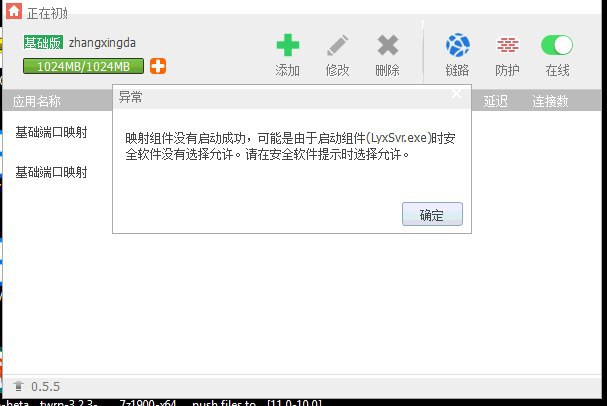Click the green plus 添加 add icon
Image resolution: width=607 pixels, height=406 pixels.
click(x=288, y=45)
